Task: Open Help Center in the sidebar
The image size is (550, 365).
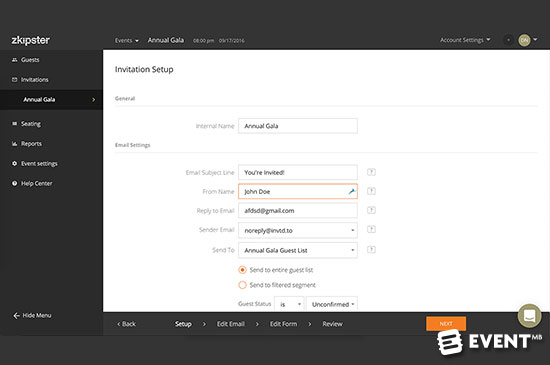Action: pos(36,183)
